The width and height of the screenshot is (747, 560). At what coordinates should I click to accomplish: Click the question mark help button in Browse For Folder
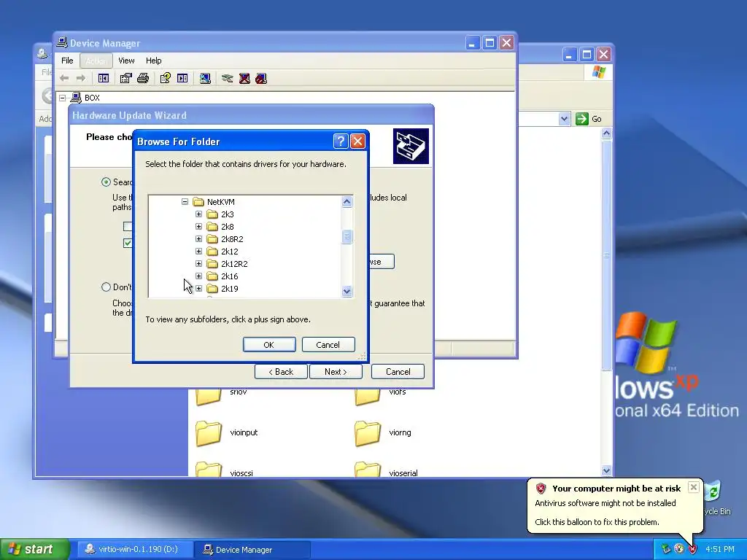click(x=340, y=141)
